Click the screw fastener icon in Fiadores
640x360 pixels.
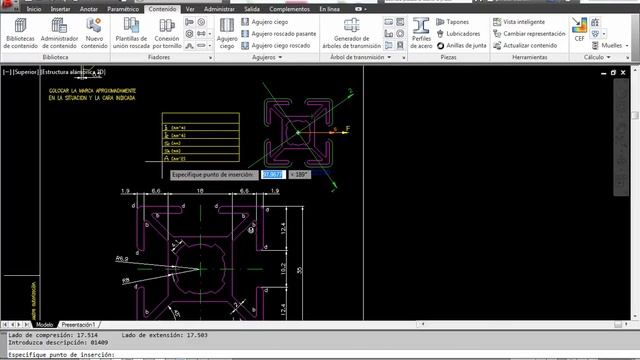pos(189,22)
